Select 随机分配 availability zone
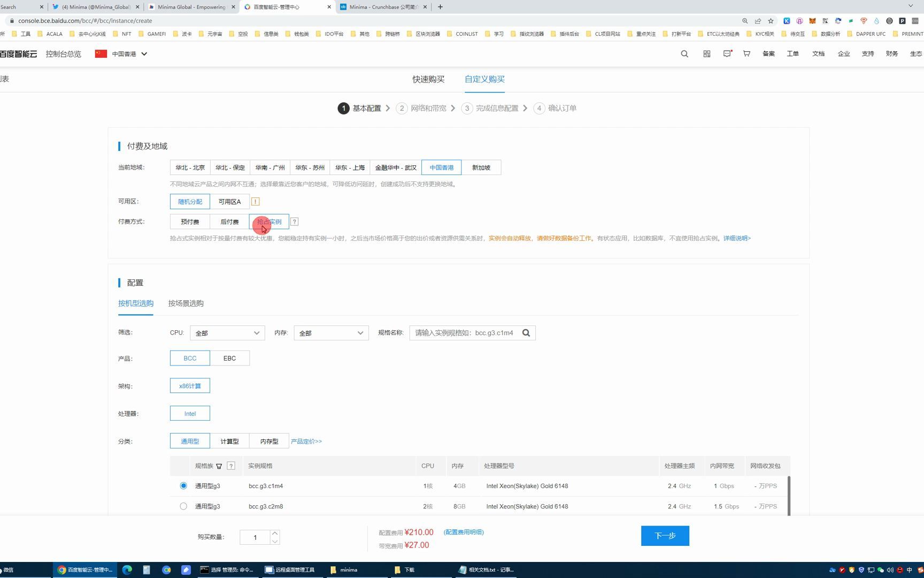 coord(190,202)
